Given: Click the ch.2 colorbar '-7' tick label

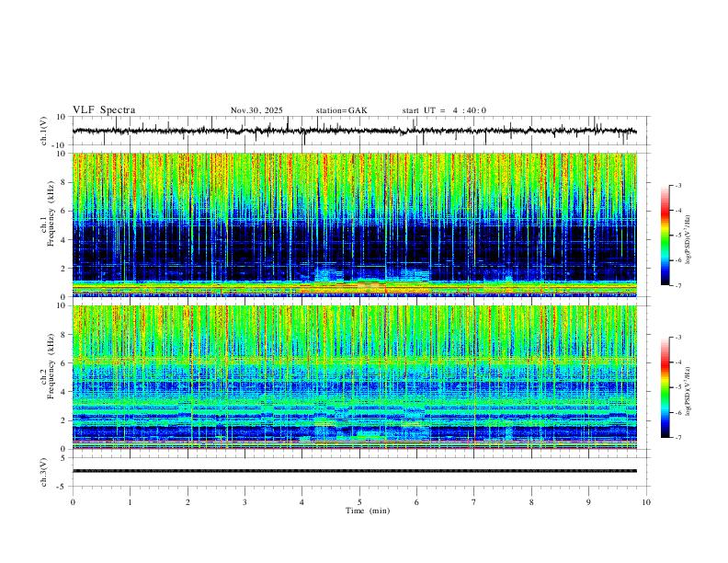Looking at the screenshot, I should (x=677, y=437).
